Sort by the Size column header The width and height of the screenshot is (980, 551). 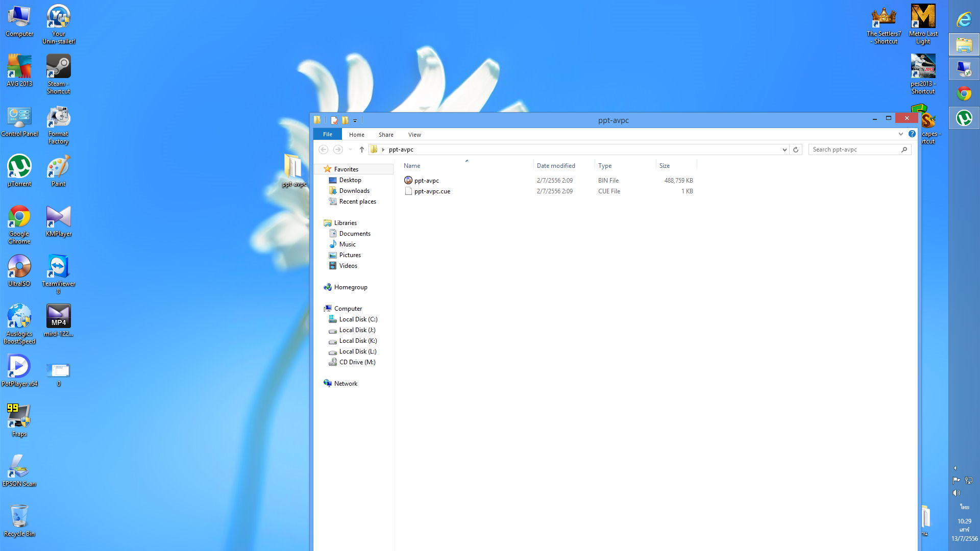(x=664, y=166)
